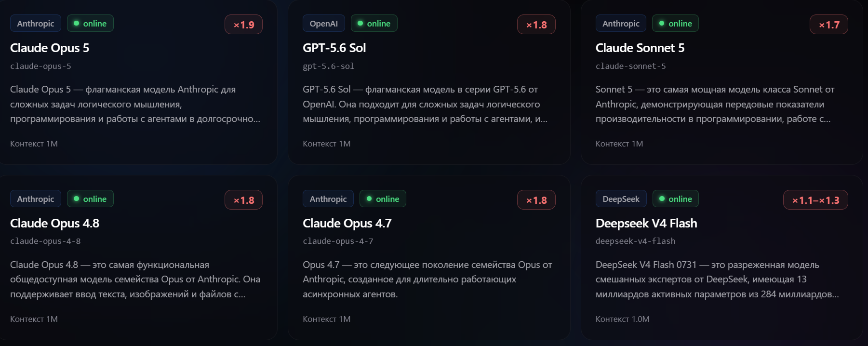Screen dimensions: 868x346
Task: Click the Deepseek V4 Flash title
Action: [x=646, y=223]
